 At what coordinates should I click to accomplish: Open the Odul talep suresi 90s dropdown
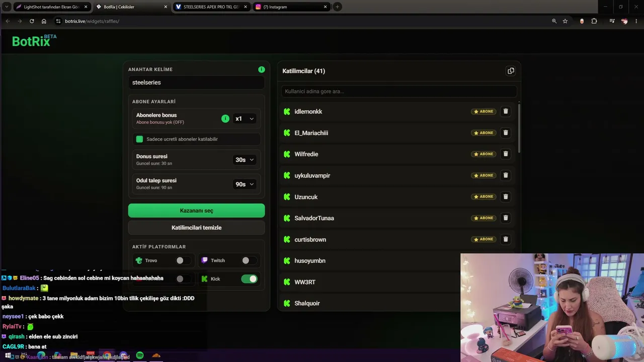(245, 184)
